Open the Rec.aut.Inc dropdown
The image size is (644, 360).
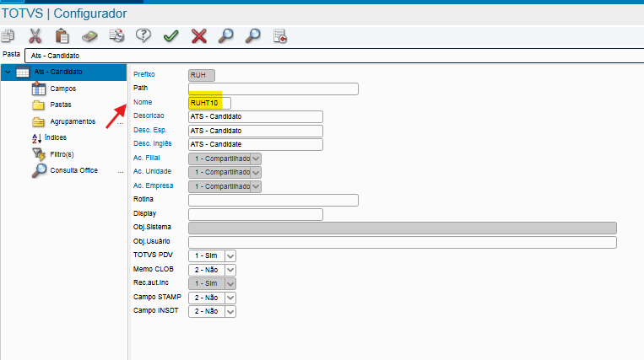coord(230,283)
